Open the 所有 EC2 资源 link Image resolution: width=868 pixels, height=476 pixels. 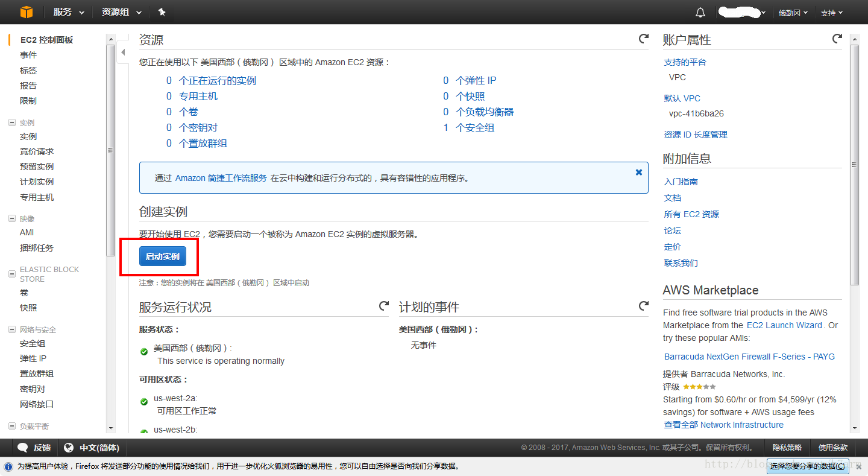[x=691, y=214]
